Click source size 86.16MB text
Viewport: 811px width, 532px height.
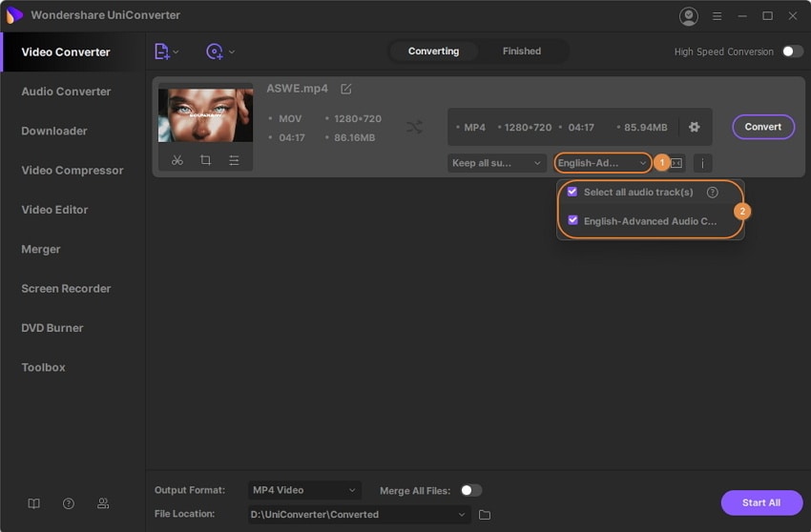pyautogui.click(x=354, y=137)
